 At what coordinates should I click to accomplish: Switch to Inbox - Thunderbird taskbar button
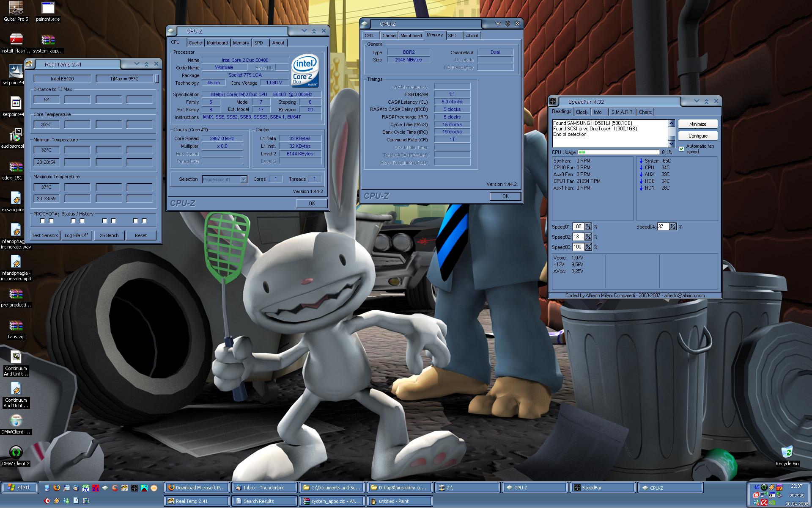(264, 488)
